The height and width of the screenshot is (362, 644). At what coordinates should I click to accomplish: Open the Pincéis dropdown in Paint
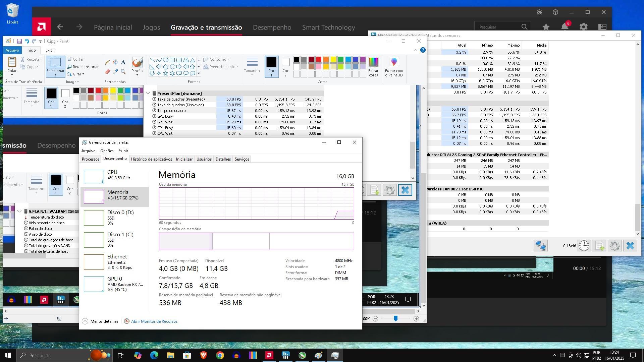pos(137,67)
